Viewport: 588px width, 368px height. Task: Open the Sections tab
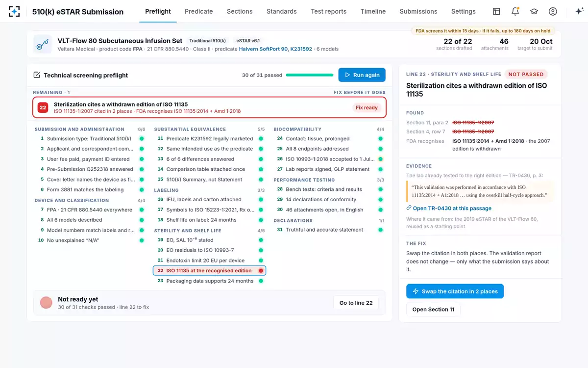[240, 11]
